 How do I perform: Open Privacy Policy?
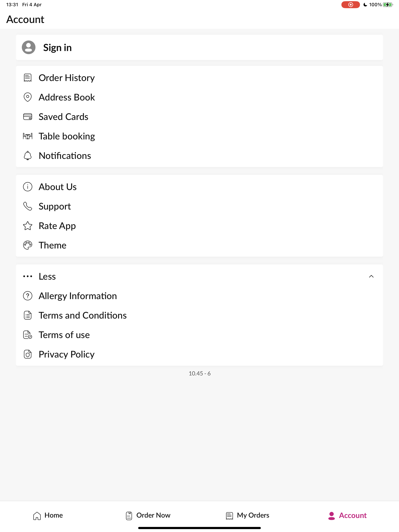coord(199,354)
